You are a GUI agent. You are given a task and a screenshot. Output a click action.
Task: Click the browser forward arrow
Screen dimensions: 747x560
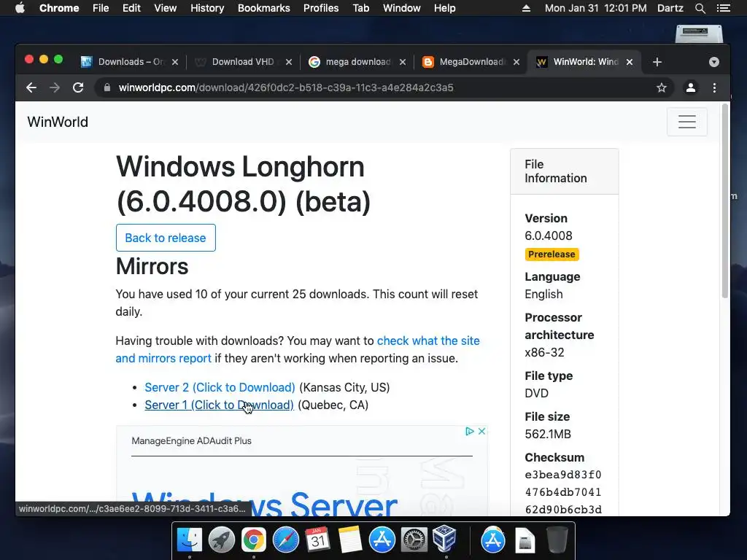(x=55, y=87)
